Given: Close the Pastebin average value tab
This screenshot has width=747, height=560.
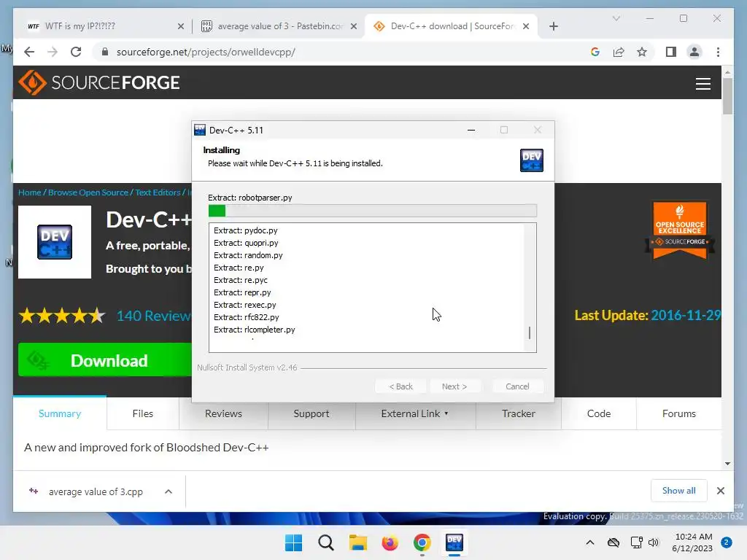Looking at the screenshot, I should [x=354, y=26].
